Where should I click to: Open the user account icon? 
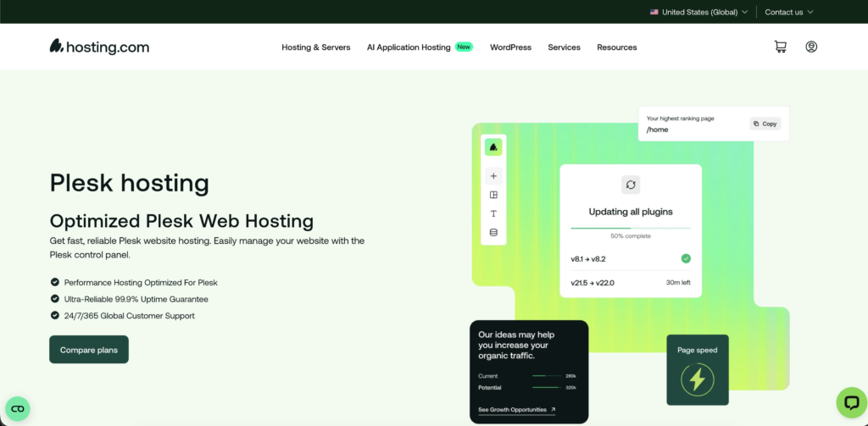point(811,47)
